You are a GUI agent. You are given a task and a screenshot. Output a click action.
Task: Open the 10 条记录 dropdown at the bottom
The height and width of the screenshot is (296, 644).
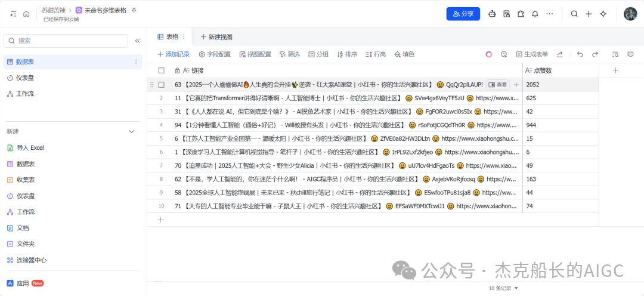(503, 288)
